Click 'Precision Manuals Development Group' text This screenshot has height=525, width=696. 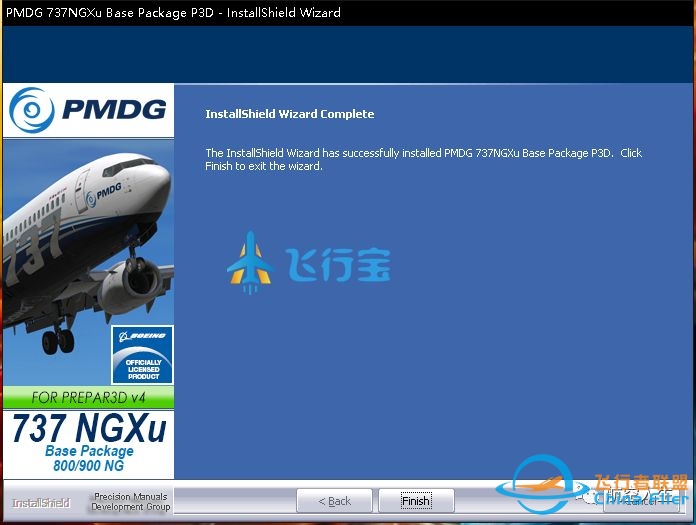pos(131,501)
